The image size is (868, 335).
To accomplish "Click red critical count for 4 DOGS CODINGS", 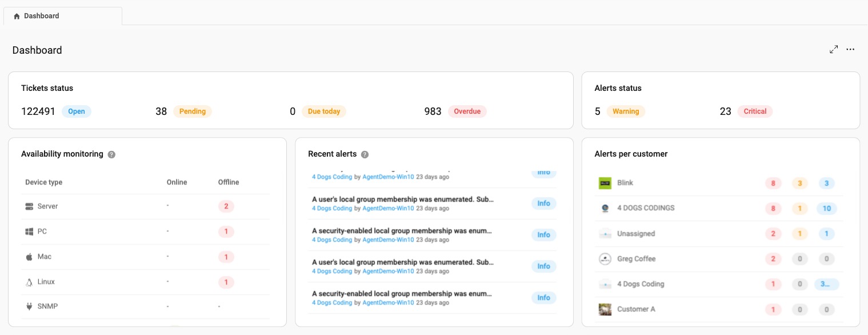I will point(773,209).
